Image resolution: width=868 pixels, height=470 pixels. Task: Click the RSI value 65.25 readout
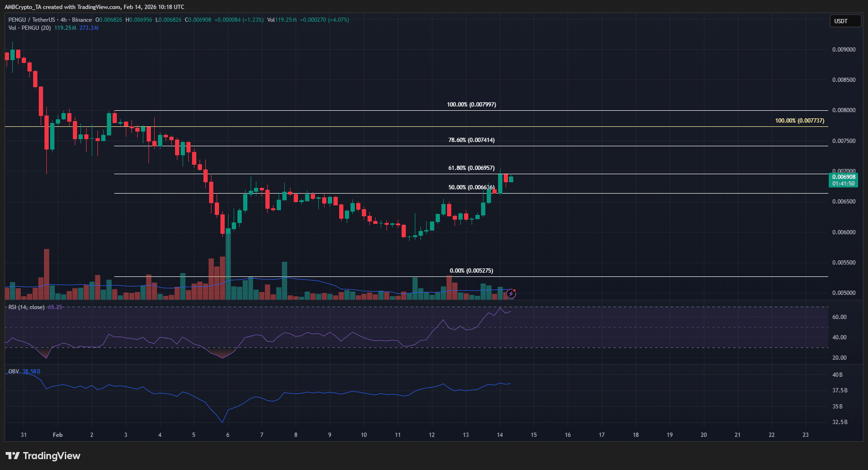point(56,307)
